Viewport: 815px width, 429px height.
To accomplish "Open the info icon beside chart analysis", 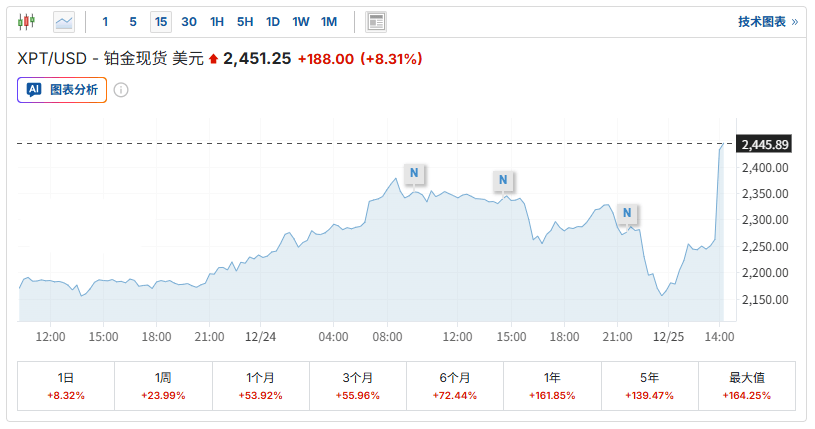I will 121,90.
